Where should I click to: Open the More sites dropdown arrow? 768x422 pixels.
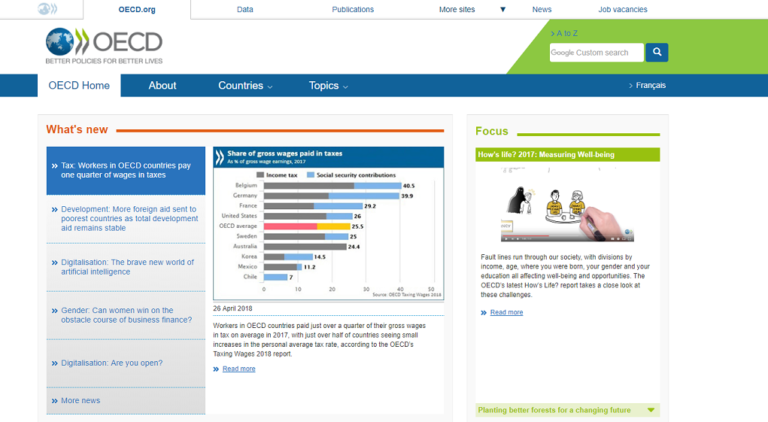503,9
